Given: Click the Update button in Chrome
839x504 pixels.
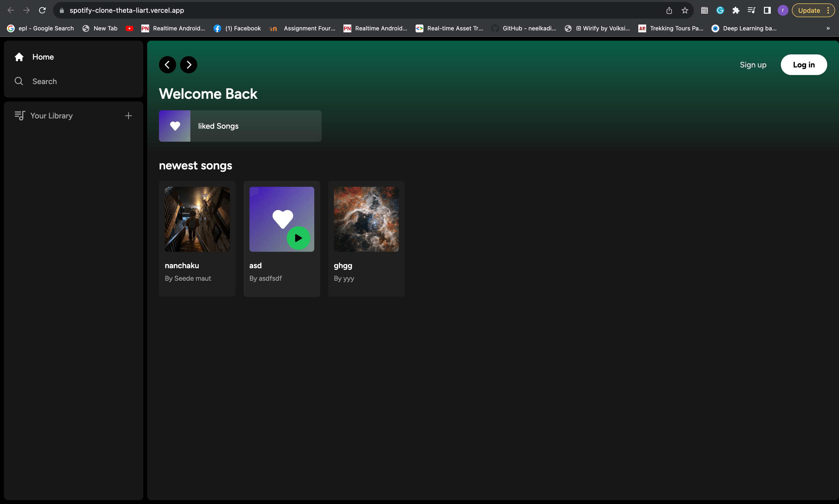Looking at the screenshot, I should coord(809,10).
